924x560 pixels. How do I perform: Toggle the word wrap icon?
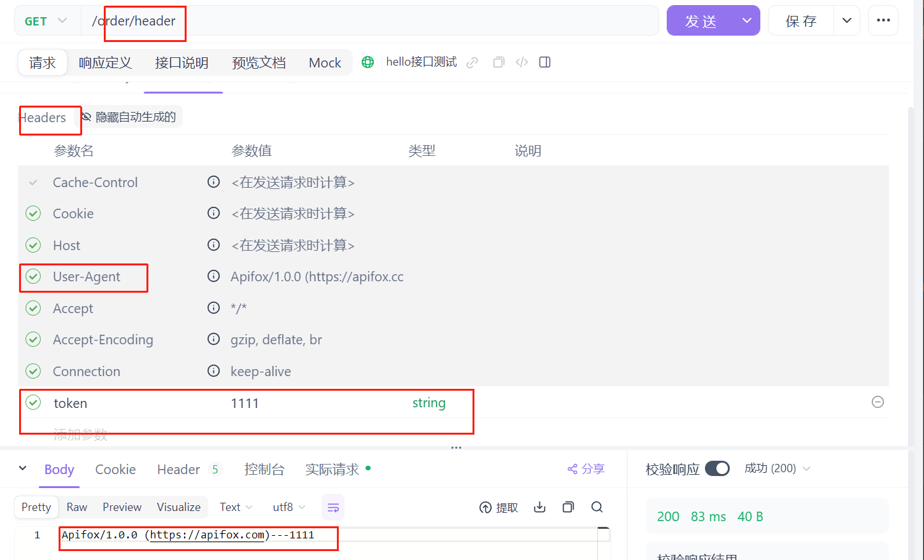333,507
